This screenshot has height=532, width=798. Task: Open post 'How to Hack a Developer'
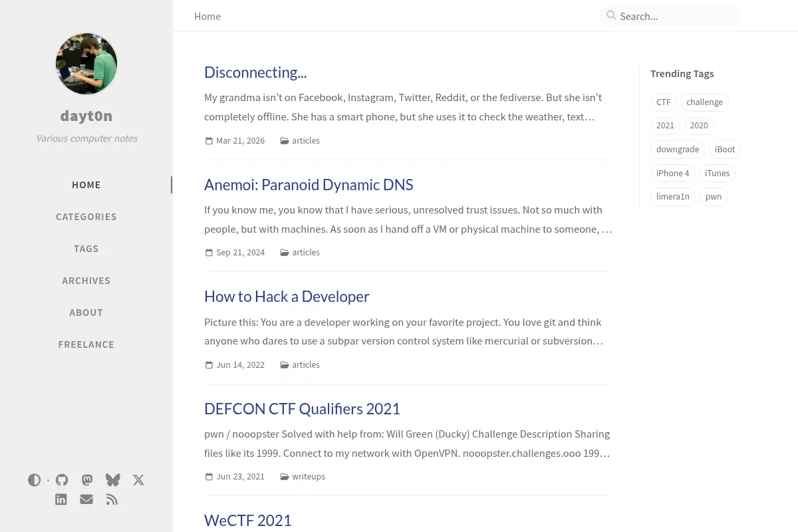(x=287, y=297)
